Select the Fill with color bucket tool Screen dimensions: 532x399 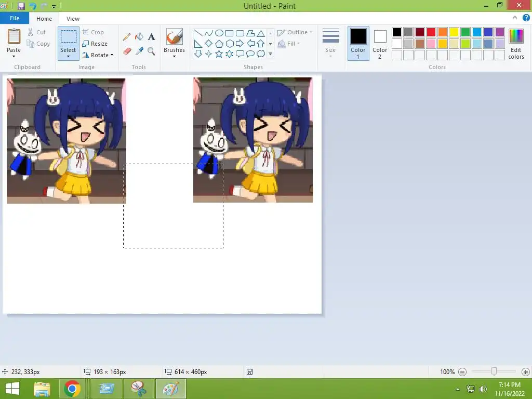[x=139, y=37]
